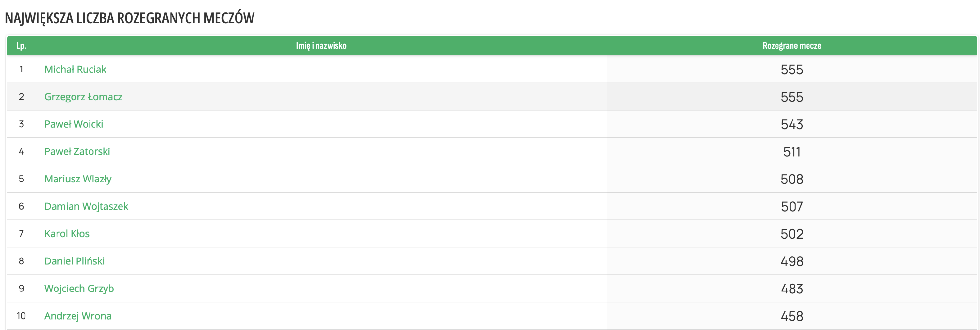The image size is (980, 330).
Task: Click the "Największa liczba rozegranych meczów" heading
Action: pos(130,18)
